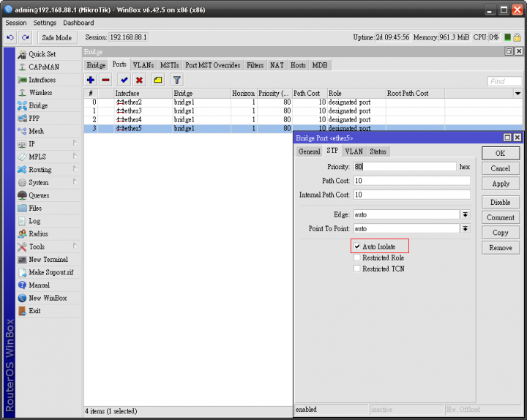Open the Dashboard menu
Image resolution: width=527 pixels, height=420 pixels.
point(78,23)
